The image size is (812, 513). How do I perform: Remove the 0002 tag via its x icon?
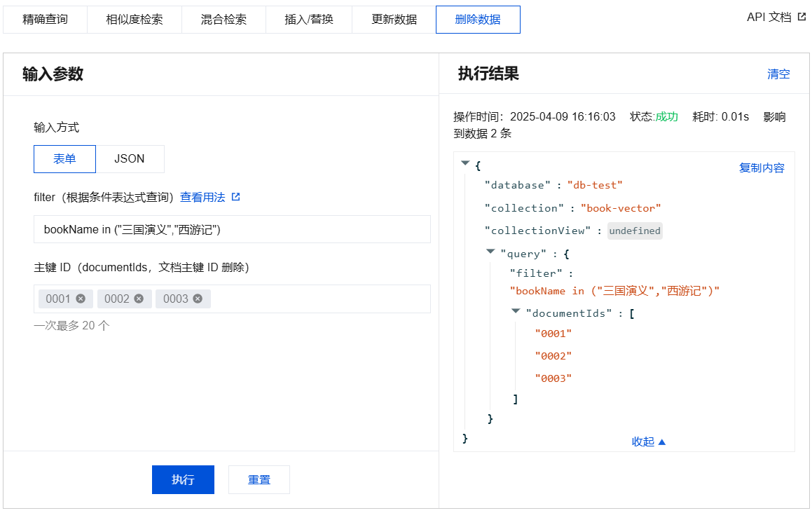[139, 299]
